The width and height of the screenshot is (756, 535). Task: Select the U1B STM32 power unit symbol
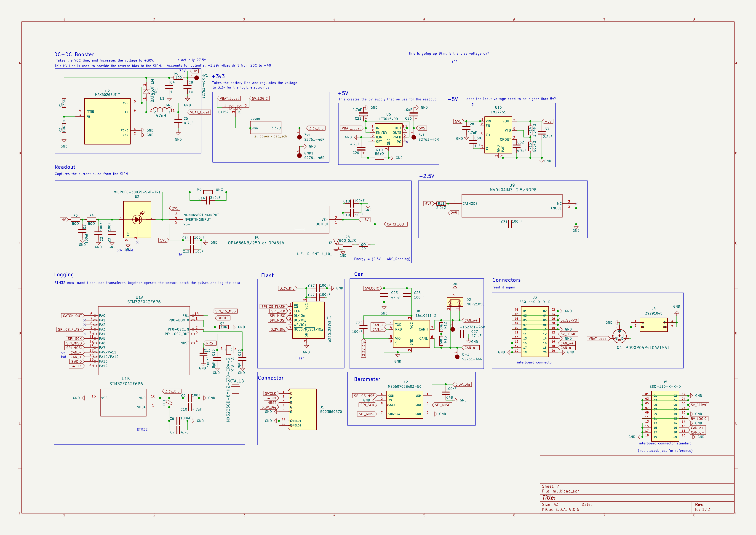123,402
